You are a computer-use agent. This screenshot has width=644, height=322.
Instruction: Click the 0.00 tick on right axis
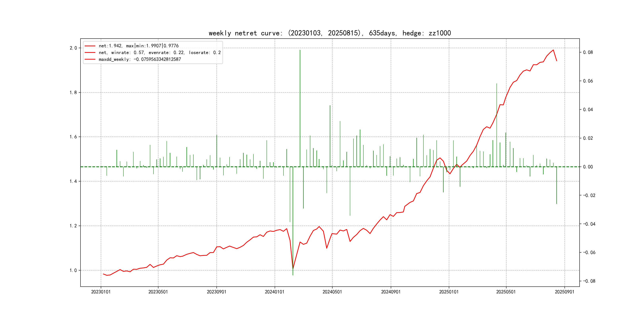tap(588, 167)
